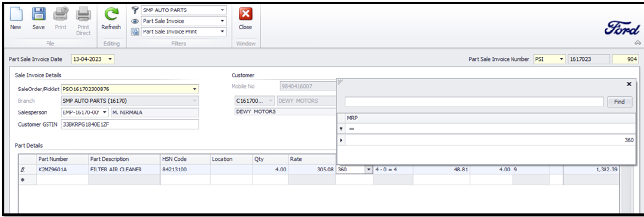Select the K2MZ9601A part number cell
644x217 pixels.
click(62, 169)
